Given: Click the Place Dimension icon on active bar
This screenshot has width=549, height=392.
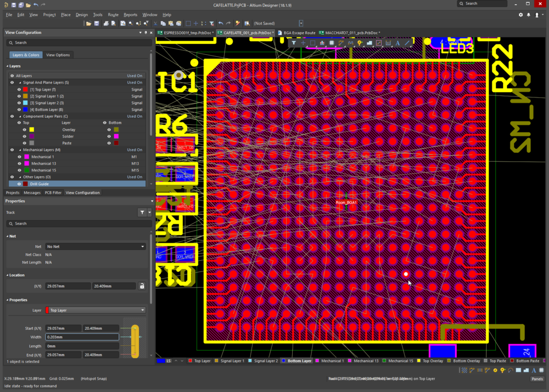Looking at the screenshot, I should pos(388,43).
